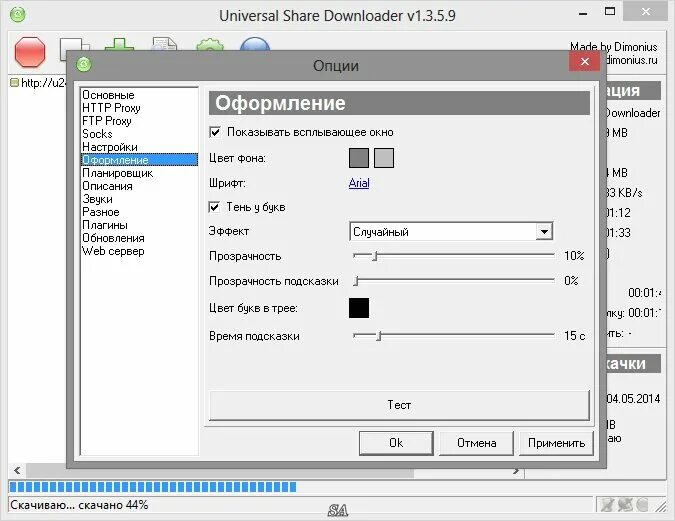Maximize the Universal Share Downloader window
Viewport: 675px width, 521px height.
click(610, 12)
